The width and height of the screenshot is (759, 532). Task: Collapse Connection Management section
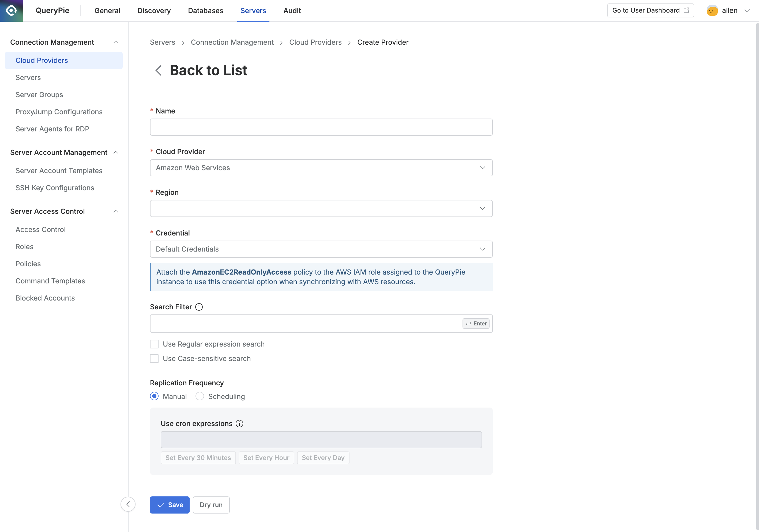click(x=116, y=42)
